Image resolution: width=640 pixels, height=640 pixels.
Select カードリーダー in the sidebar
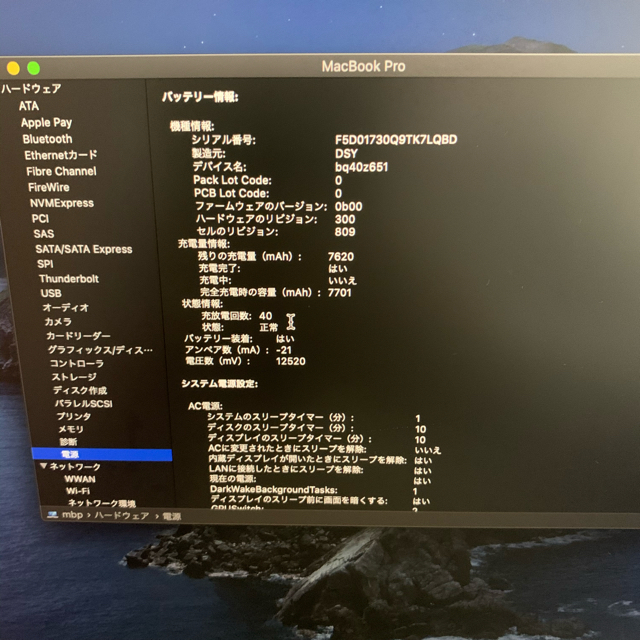pos(78,336)
